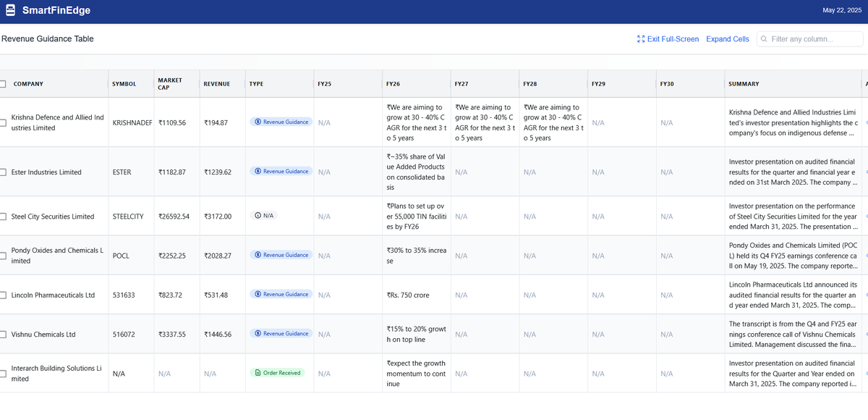Click the Ester Industries summary text
Image resolution: width=868 pixels, height=420 pixels.
pos(793,172)
